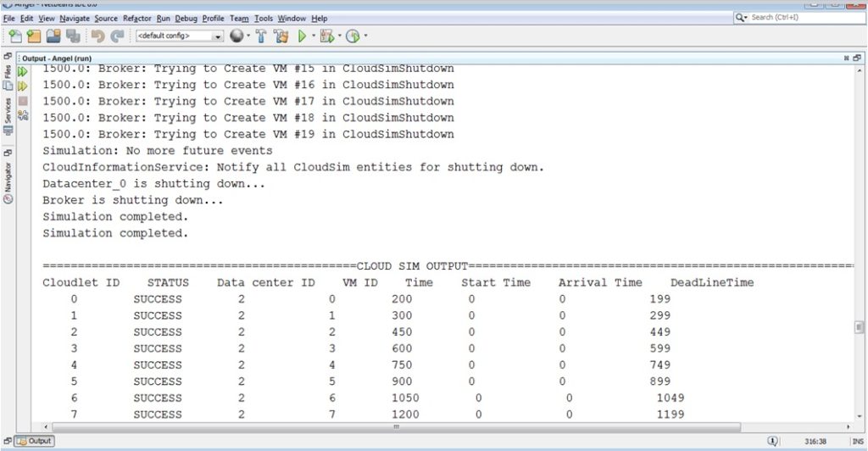868x451 pixels.
Task: Expand the Profile Project dropdown arrow
Action: tap(365, 36)
